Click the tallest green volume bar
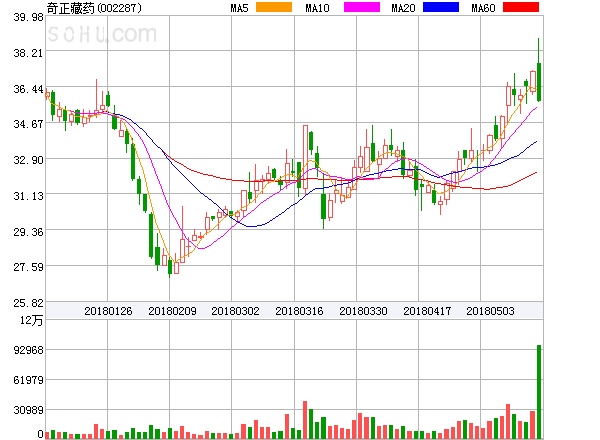This screenshot has width=600, height=440. point(539,392)
